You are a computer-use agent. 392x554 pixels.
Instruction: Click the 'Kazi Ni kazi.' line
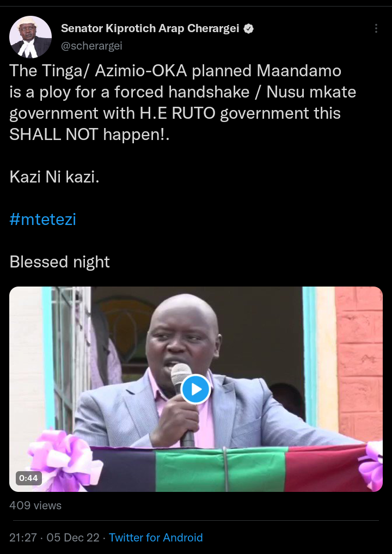tap(54, 176)
